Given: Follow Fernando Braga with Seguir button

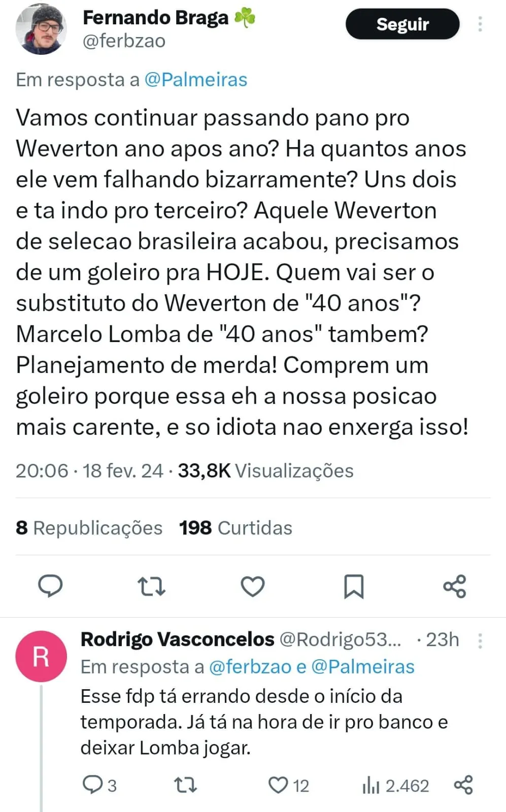Looking at the screenshot, I should 402,24.
